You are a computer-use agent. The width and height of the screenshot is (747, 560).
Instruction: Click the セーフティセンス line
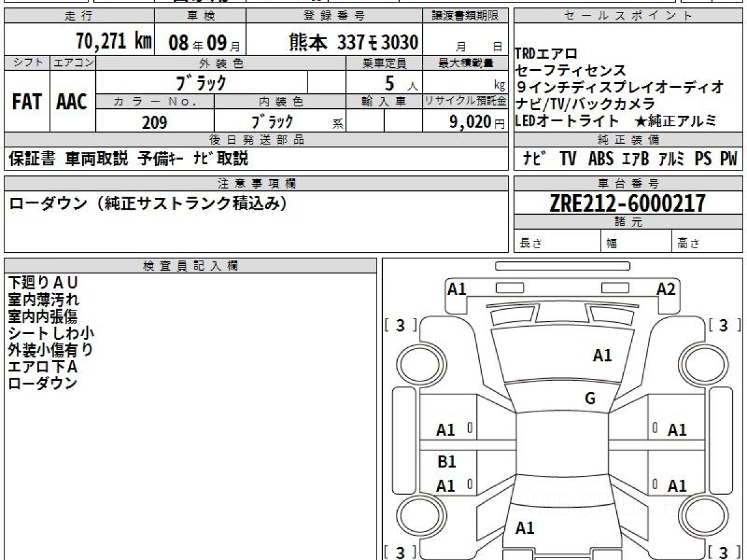point(570,70)
